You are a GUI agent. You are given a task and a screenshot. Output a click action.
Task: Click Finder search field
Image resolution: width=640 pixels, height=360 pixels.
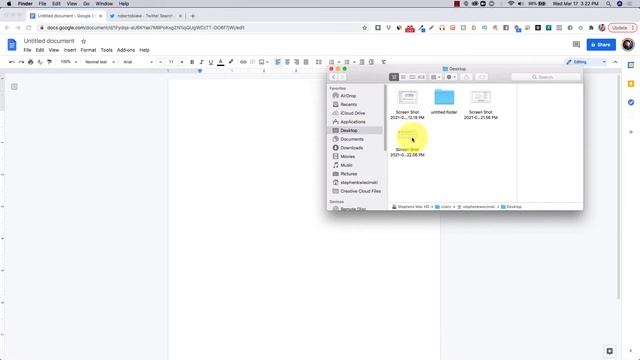546,77
